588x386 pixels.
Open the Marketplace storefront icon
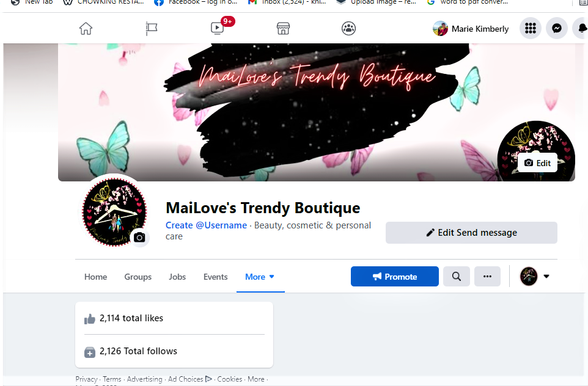pyautogui.click(x=283, y=29)
